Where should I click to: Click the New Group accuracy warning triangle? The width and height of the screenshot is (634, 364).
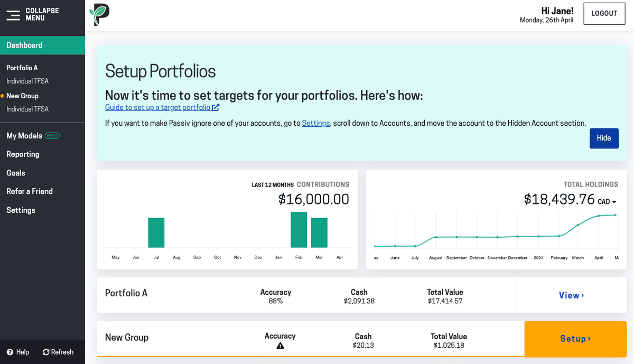(x=280, y=346)
